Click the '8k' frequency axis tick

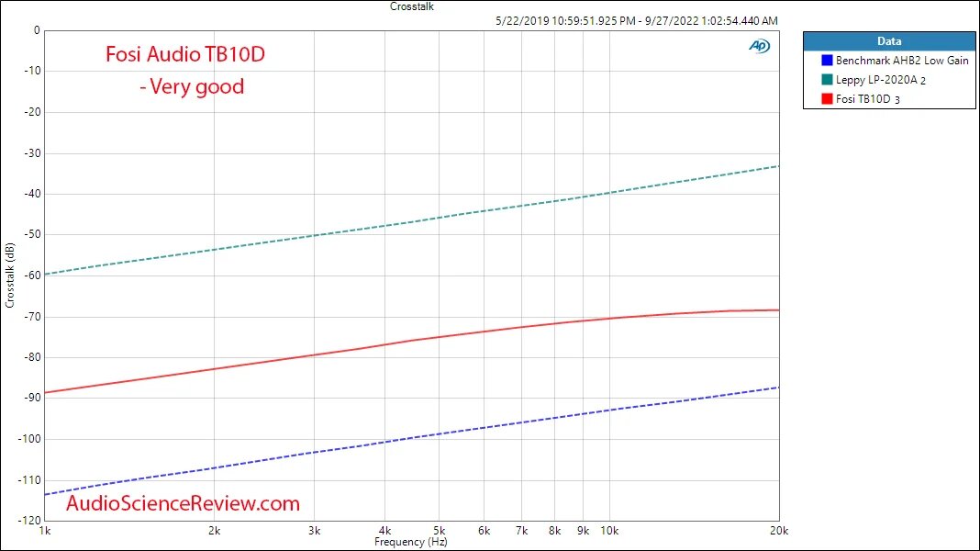pyautogui.click(x=554, y=531)
